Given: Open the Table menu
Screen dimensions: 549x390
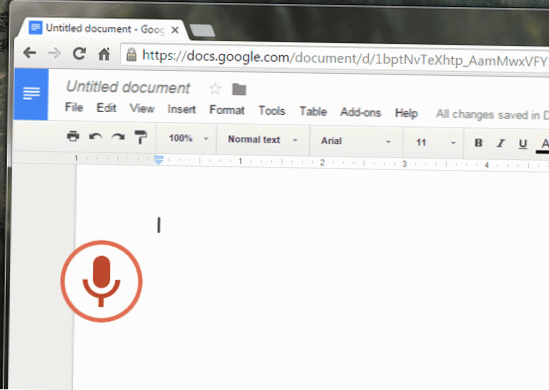Looking at the screenshot, I should pos(313,111).
